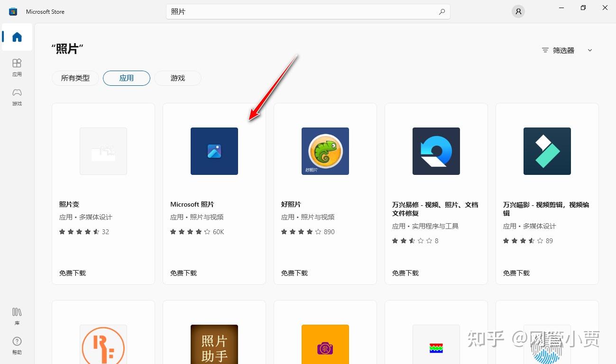Open the Apps (应用) section in the sidebar
The height and width of the screenshot is (364, 616).
(x=17, y=67)
